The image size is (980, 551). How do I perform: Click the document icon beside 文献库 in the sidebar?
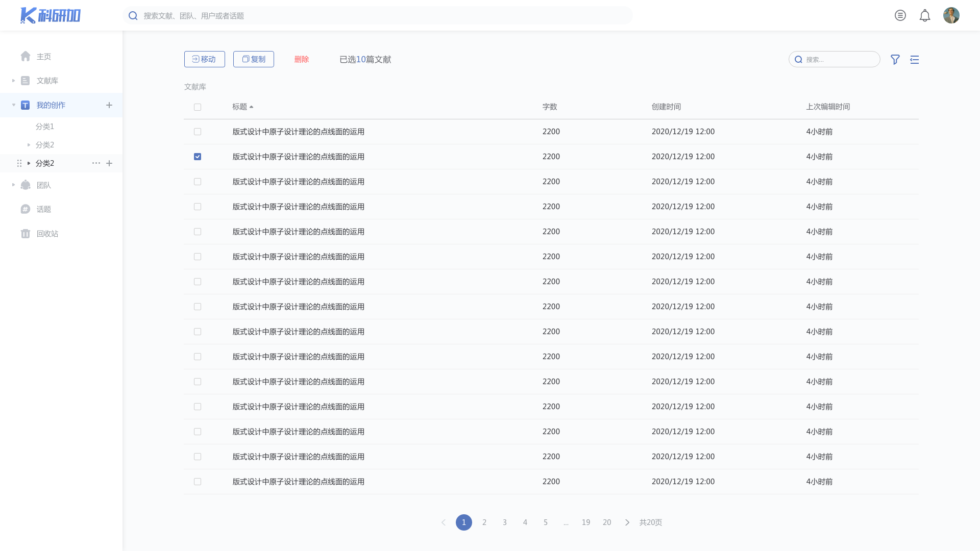click(x=25, y=81)
